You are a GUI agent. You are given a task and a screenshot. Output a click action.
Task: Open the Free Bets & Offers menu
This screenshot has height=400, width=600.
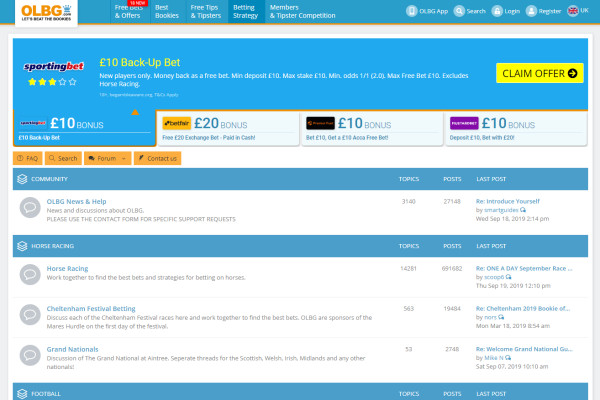point(128,12)
